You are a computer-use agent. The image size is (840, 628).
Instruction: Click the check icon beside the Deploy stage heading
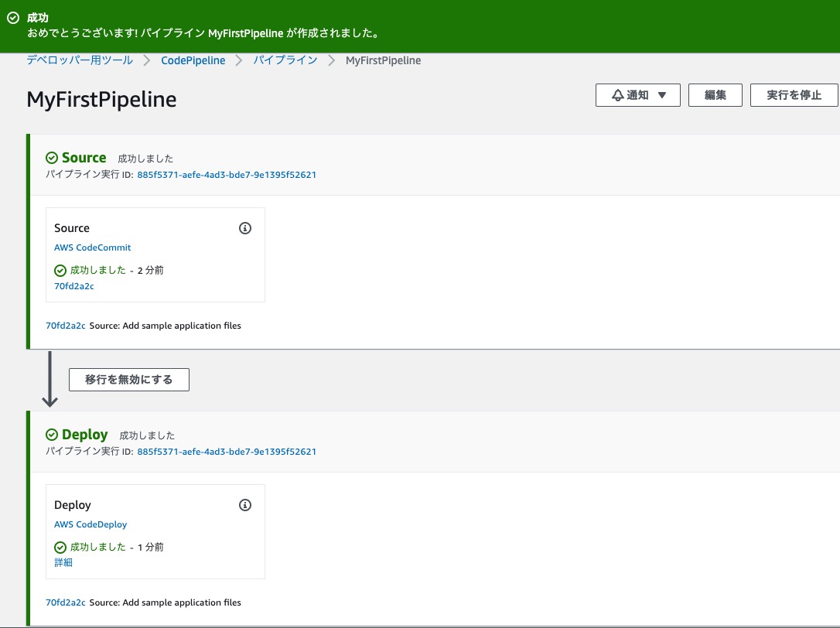[51, 434]
